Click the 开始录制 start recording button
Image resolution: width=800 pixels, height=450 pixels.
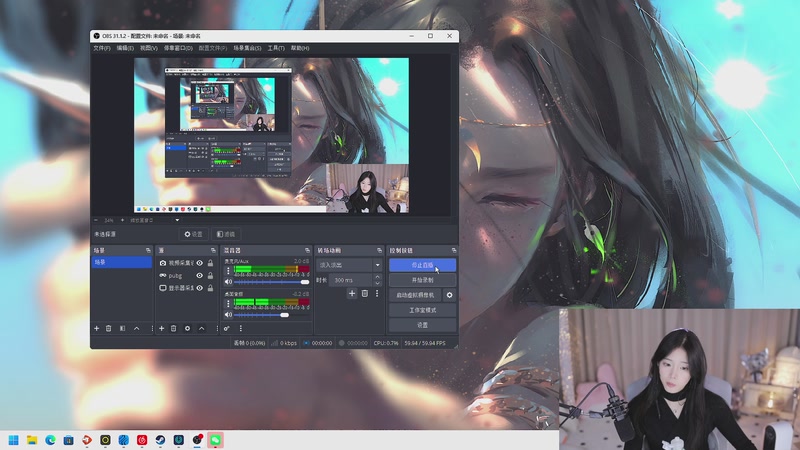[422, 280]
